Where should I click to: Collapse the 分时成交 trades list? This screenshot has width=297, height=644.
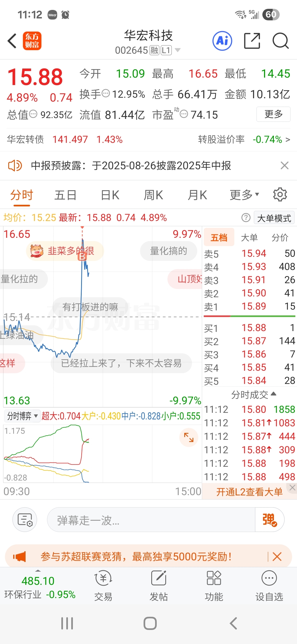click(254, 395)
